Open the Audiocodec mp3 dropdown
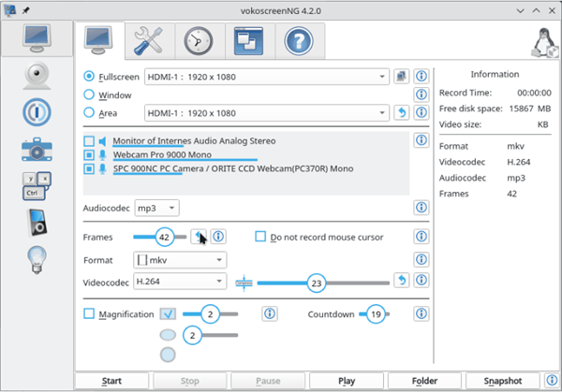Image resolution: width=562 pixels, height=392 pixels. 156,207
